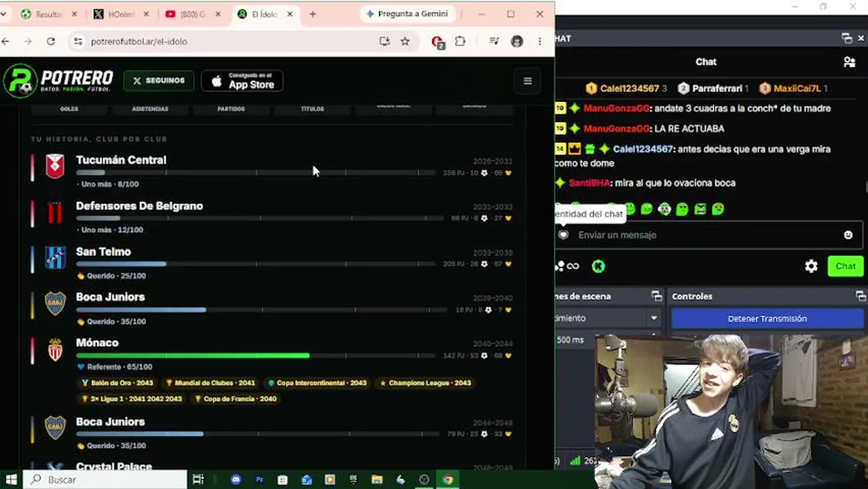Click SantiBHA username in chat

(589, 183)
